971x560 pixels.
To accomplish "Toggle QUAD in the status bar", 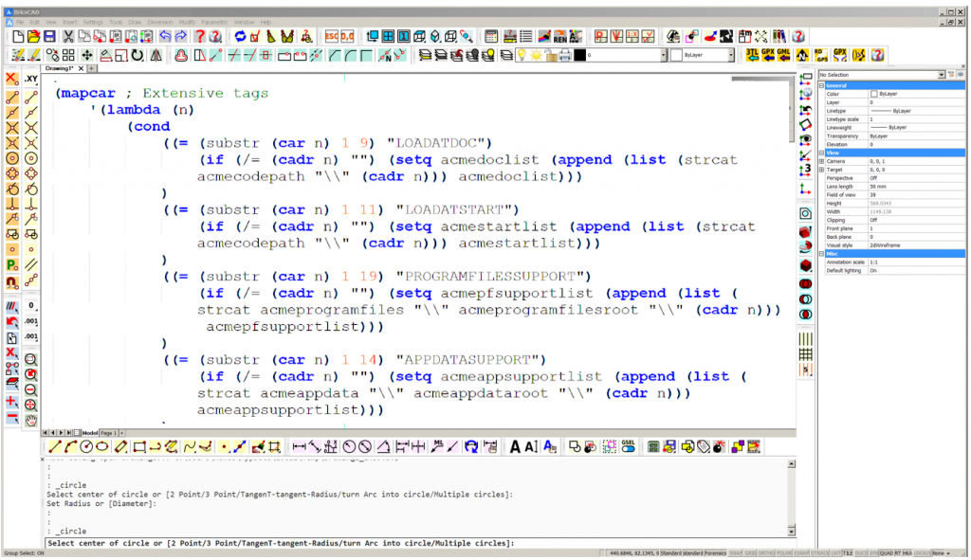I will coord(887,553).
